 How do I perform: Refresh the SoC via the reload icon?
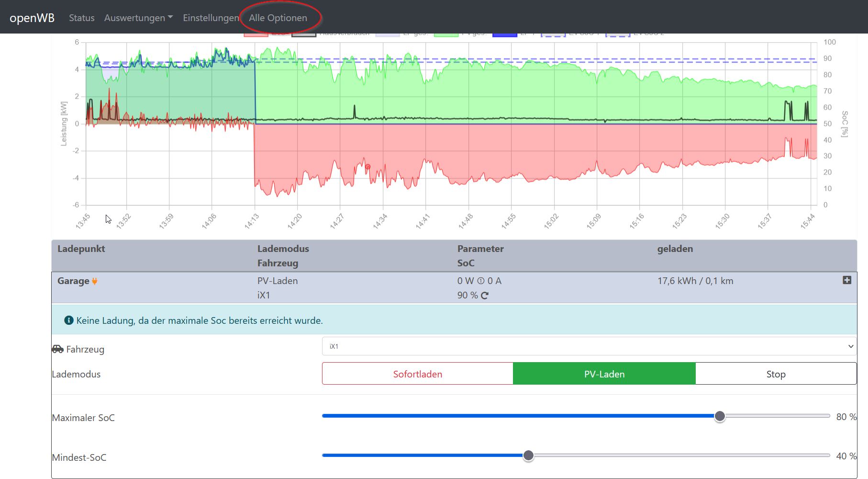485,296
